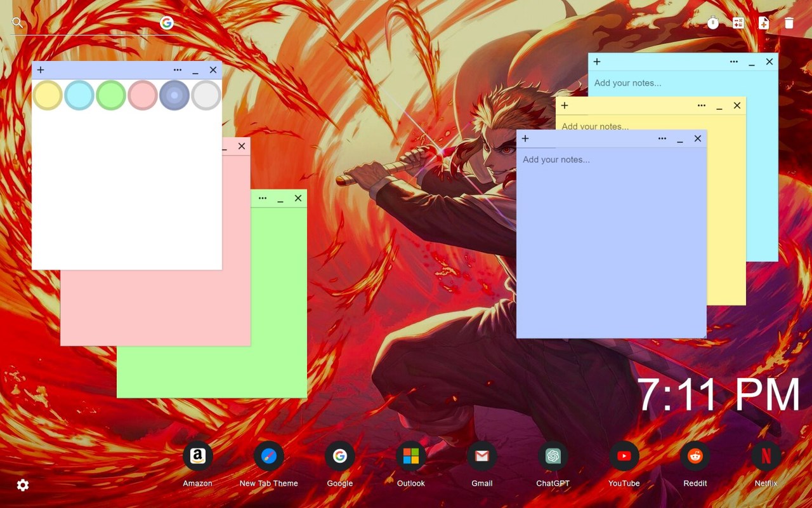
Task: Close the pink sticky note
Action: [242, 146]
